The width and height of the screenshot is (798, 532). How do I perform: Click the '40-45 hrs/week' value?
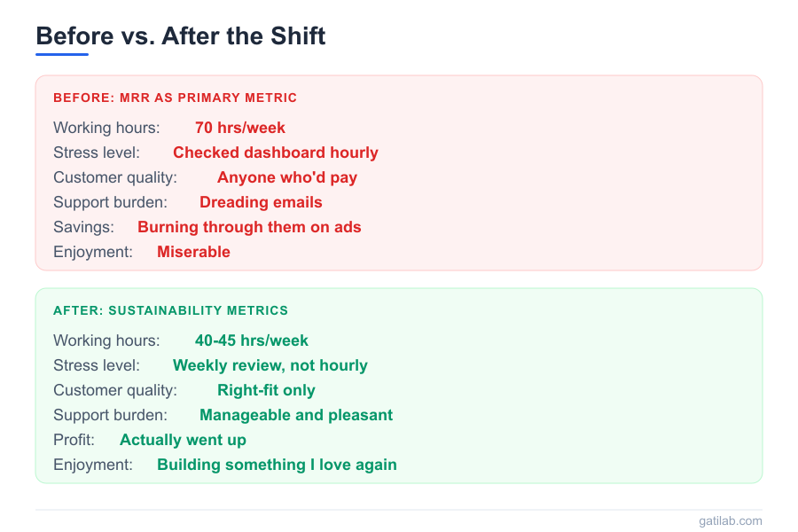coord(252,340)
